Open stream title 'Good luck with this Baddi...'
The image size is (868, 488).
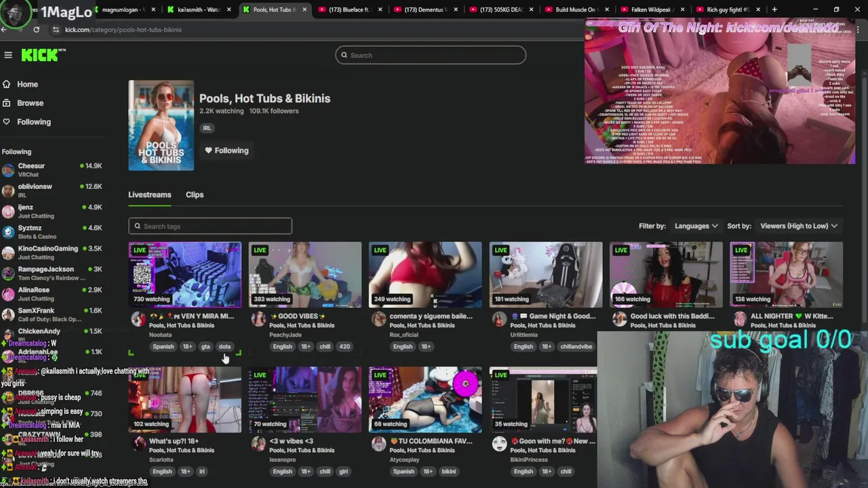pyautogui.click(x=673, y=316)
